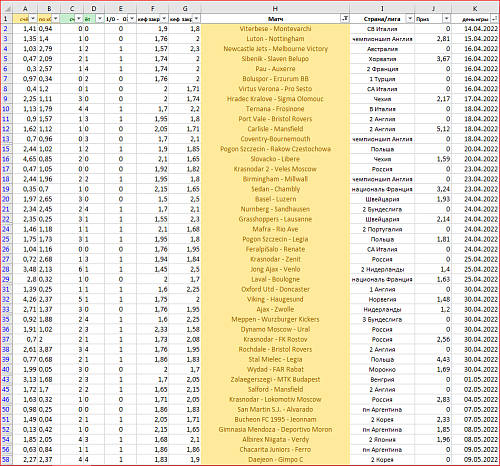The height and width of the screenshot is (466, 500).
Task: Open the Приз column filter dropdown
Action: tap(447, 19)
